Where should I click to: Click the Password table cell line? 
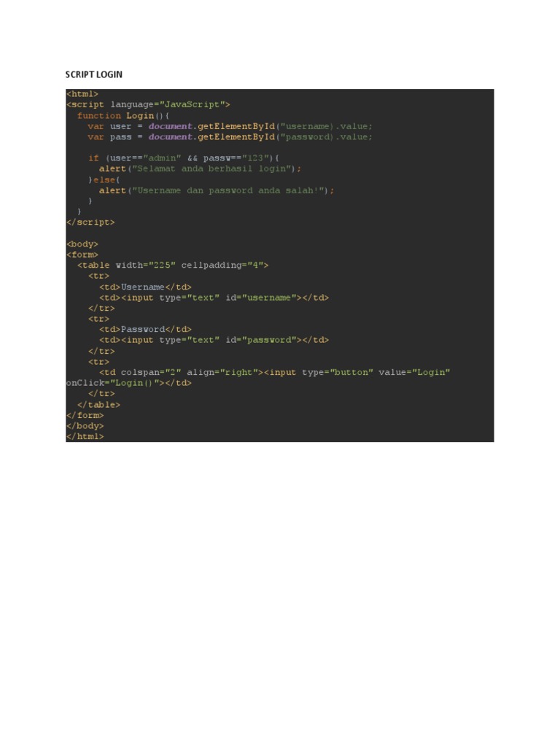pyautogui.click(x=145, y=329)
